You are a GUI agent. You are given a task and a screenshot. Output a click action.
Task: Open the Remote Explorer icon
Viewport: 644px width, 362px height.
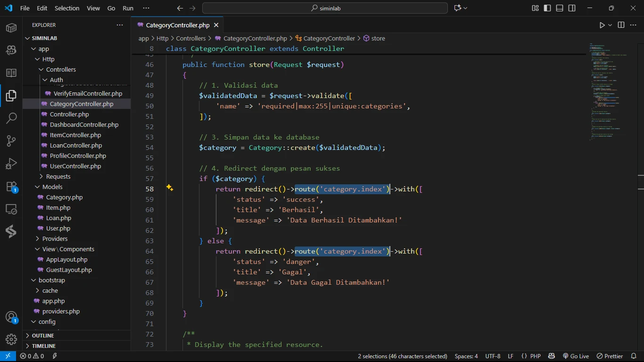point(11,209)
